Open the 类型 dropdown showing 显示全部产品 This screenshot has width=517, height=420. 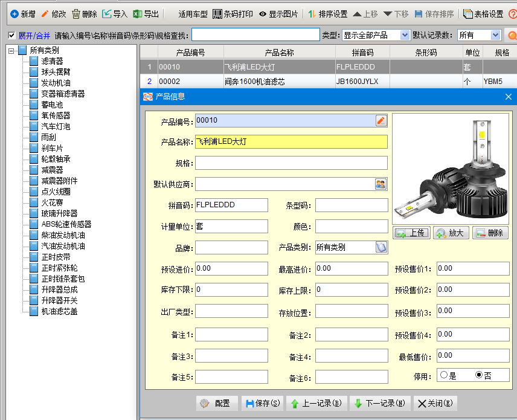coord(405,36)
